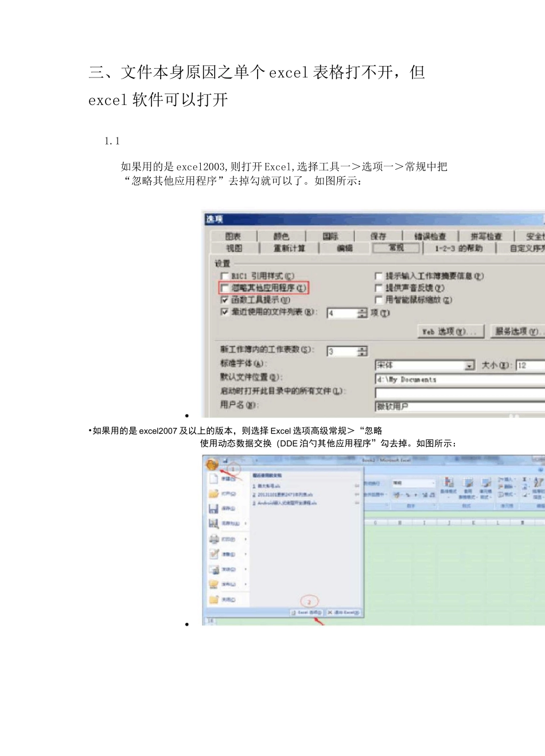Viewport: 545px width, 756px height.
Task: Check the R1C1 引用样式 checkbox
Action: tap(225, 276)
